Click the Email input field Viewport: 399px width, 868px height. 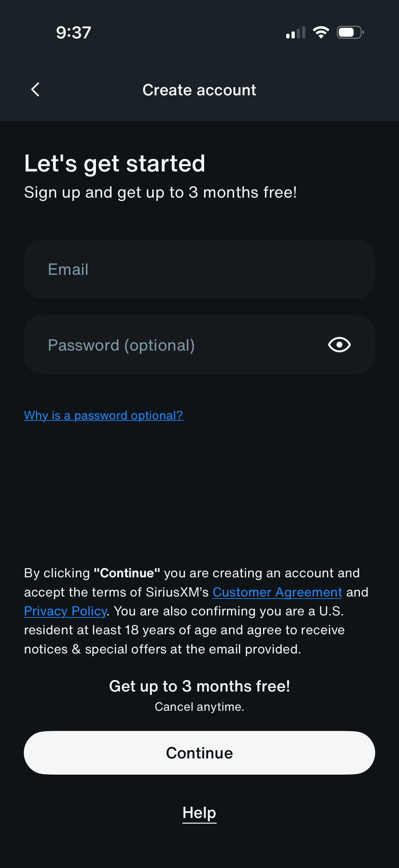click(199, 268)
